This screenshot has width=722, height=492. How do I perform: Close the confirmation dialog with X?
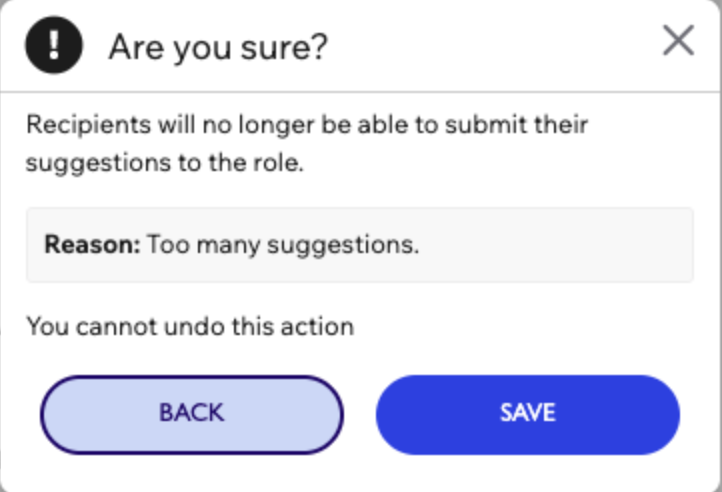[678, 41]
